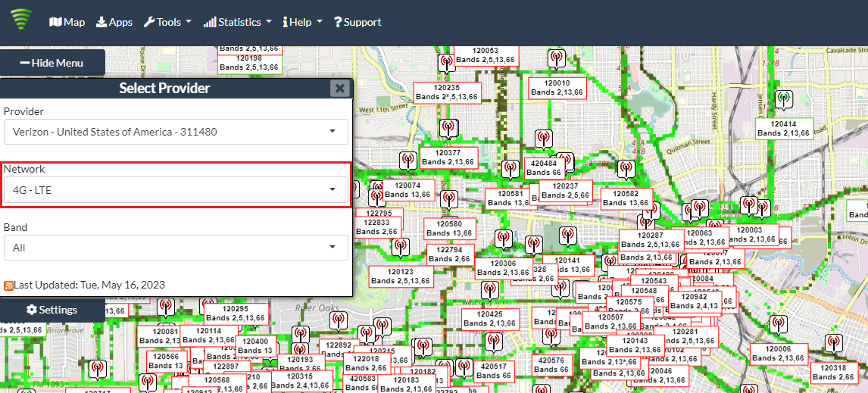The image size is (868, 393).
Task: Open the RSS feed icon by Last Updated
Action: [8, 285]
